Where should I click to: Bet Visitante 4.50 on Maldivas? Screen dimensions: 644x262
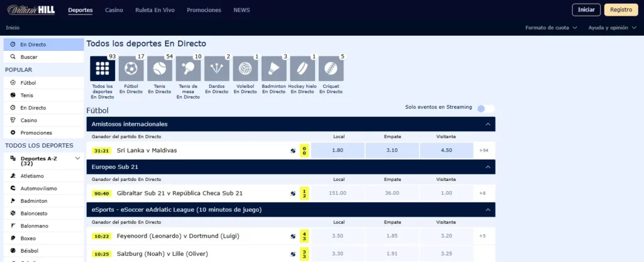pyautogui.click(x=447, y=150)
